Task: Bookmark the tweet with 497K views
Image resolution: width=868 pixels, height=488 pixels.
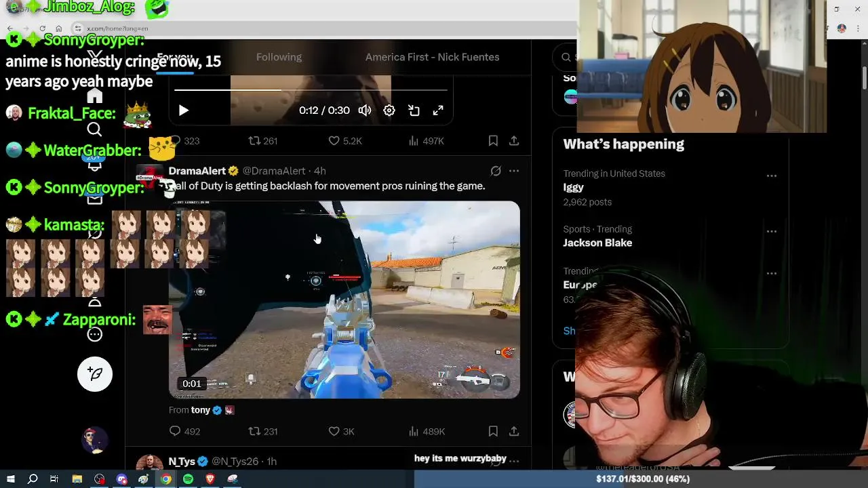Action: pos(493,141)
